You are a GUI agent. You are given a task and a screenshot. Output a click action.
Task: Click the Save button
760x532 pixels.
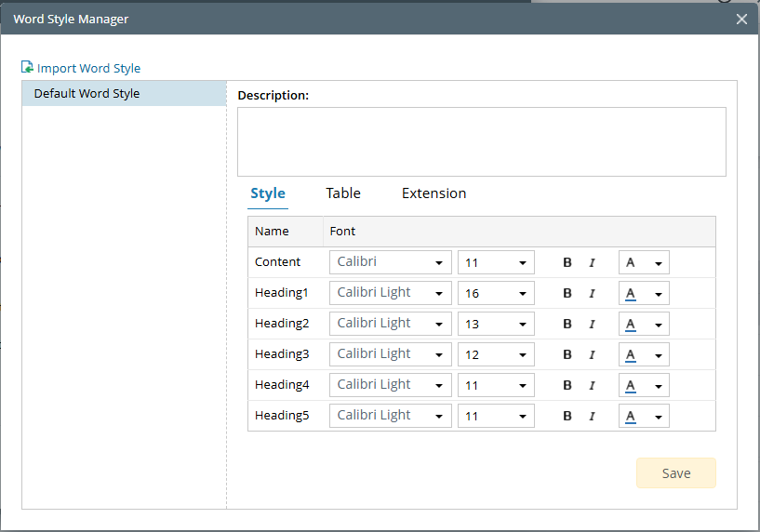click(675, 473)
